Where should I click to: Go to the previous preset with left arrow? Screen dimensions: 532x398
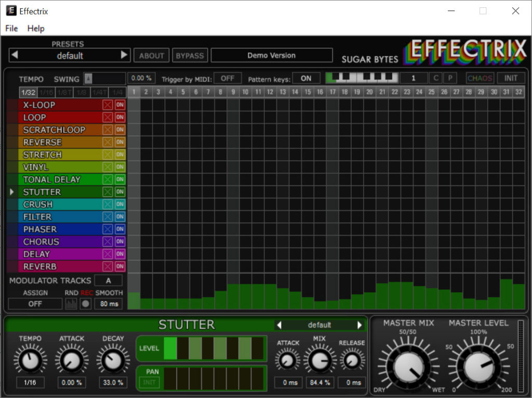(14, 55)
